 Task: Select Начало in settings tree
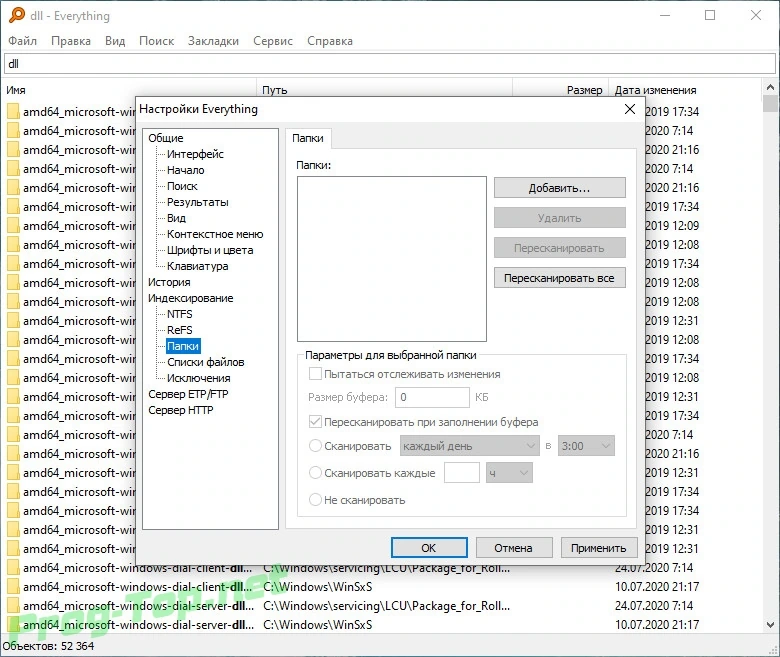186,170
